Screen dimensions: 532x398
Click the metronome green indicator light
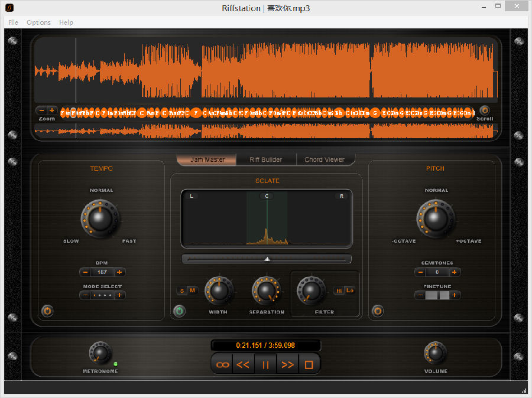click(115, 364)
